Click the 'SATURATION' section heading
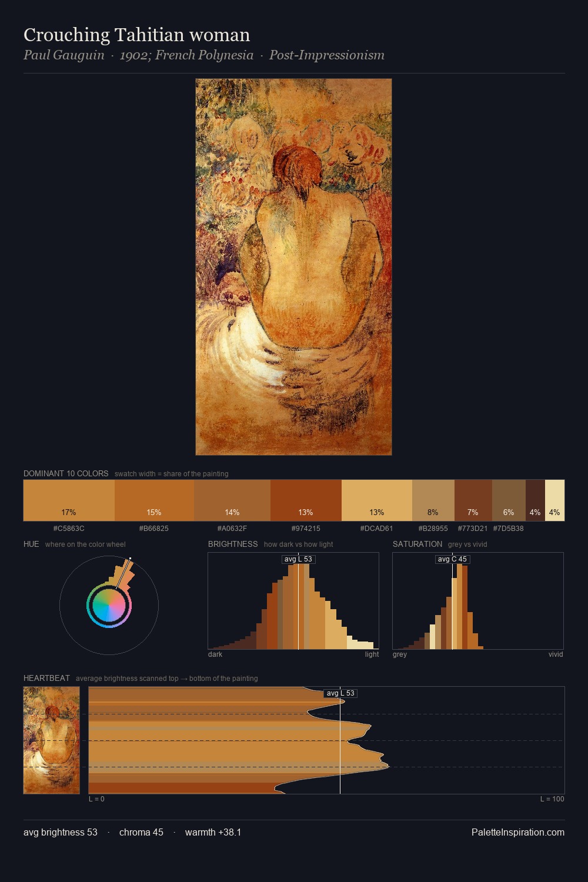 tap(417, 544)
